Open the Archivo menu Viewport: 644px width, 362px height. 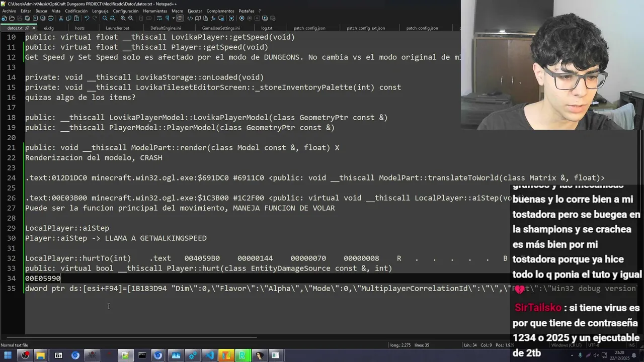(x=9, y=11)
